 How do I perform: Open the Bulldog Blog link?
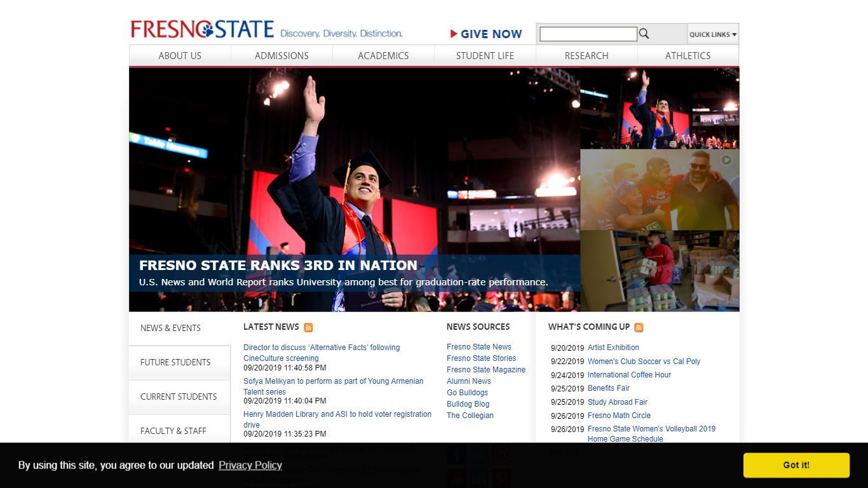click(468, 404)
